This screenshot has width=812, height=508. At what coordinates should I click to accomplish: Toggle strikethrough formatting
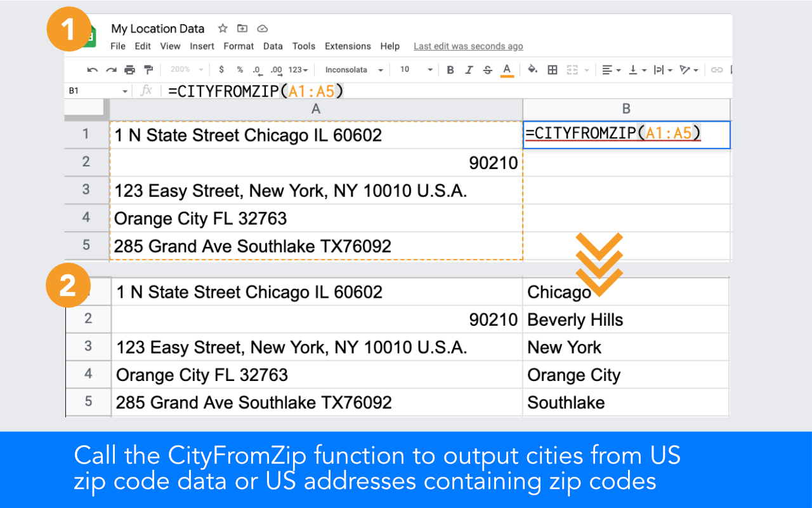point(487,70)
